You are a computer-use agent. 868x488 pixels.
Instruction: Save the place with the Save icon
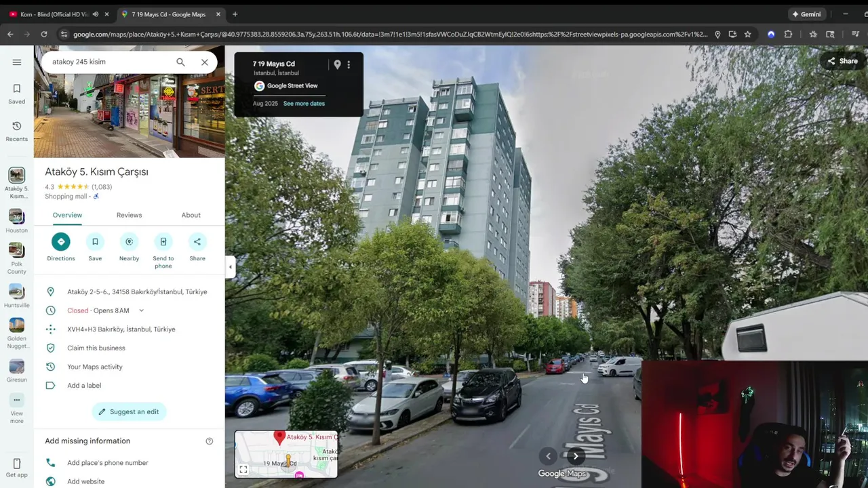point(95,241)
